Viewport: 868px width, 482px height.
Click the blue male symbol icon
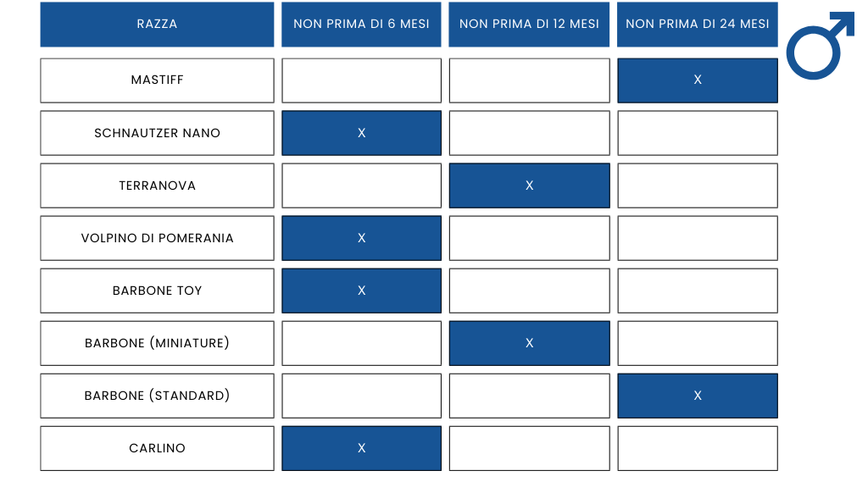tap(817, 47)
